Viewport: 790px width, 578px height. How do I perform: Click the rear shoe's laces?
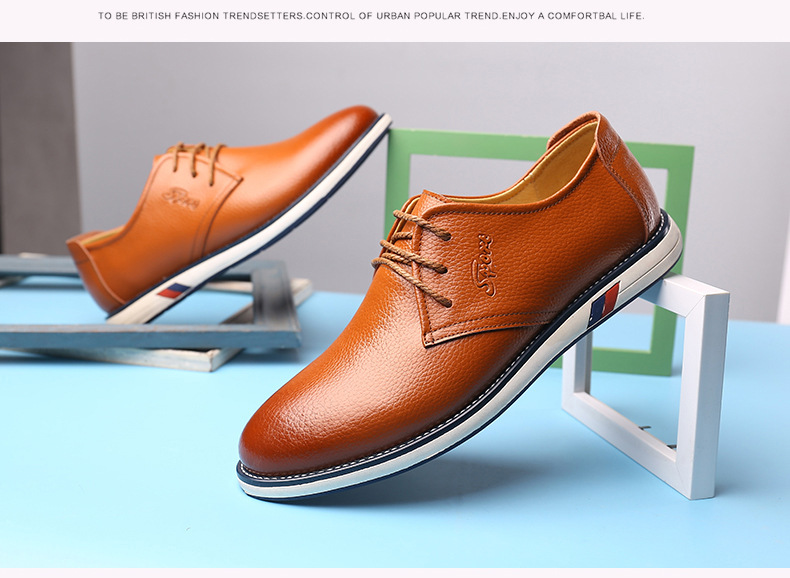click(196, 160)
